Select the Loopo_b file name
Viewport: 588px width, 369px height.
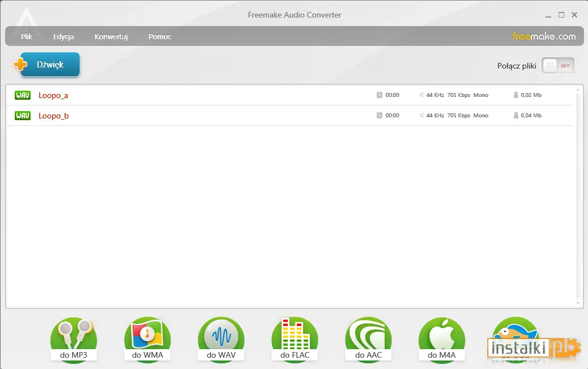coord(54,116)
